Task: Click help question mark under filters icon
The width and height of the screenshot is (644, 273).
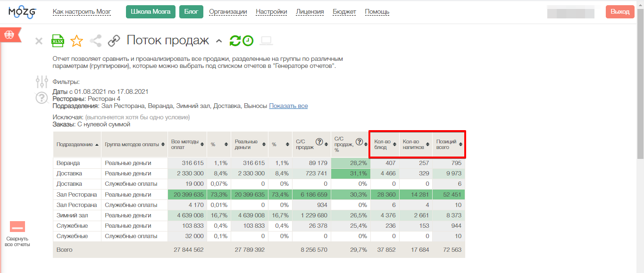Action: [x=42, y=98]
